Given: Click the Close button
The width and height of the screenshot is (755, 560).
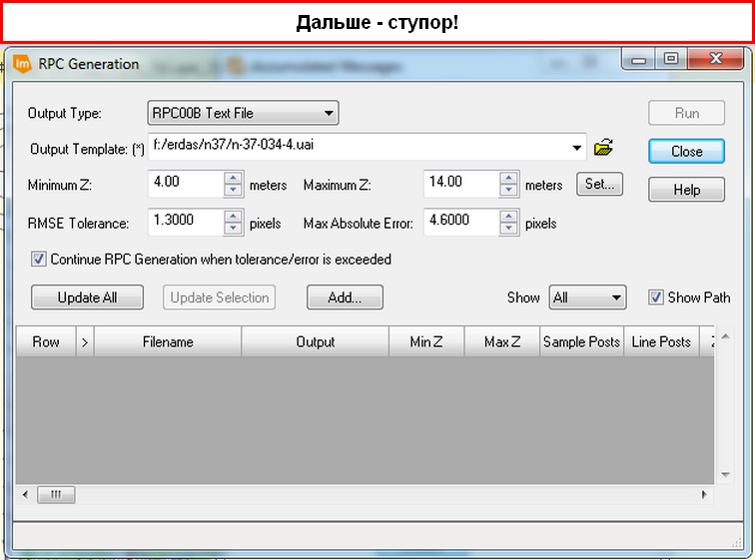Looking at the screenshot, I should point(686,152).
